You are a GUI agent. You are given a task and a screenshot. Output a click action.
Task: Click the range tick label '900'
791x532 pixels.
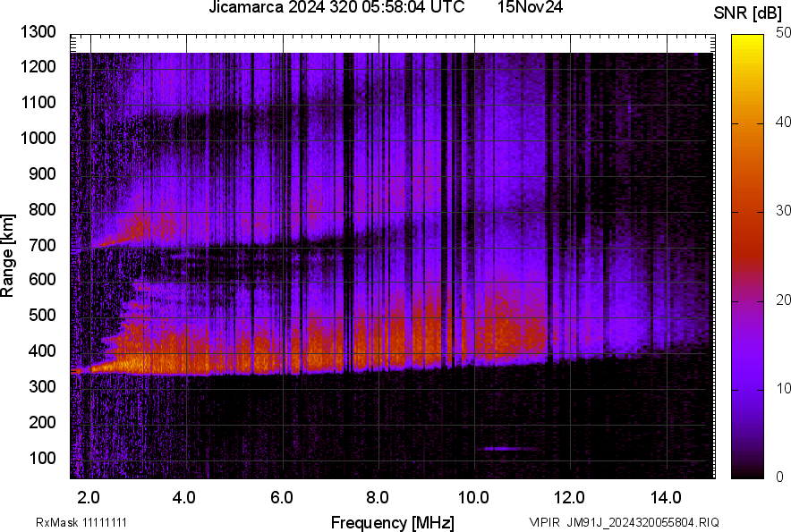(x=42, y=174)
